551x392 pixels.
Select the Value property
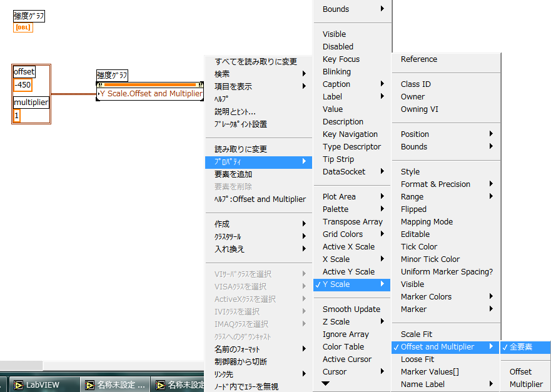(x=351, y=109)
